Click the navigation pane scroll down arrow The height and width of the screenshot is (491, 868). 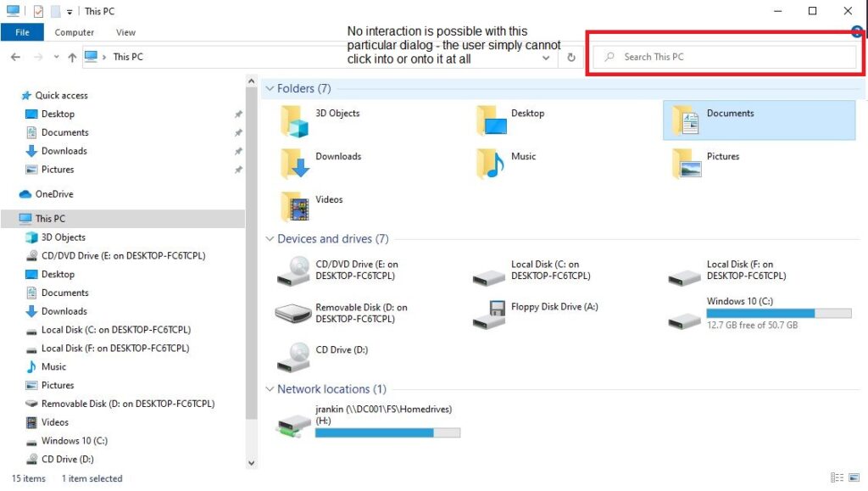tap(251, 463)
